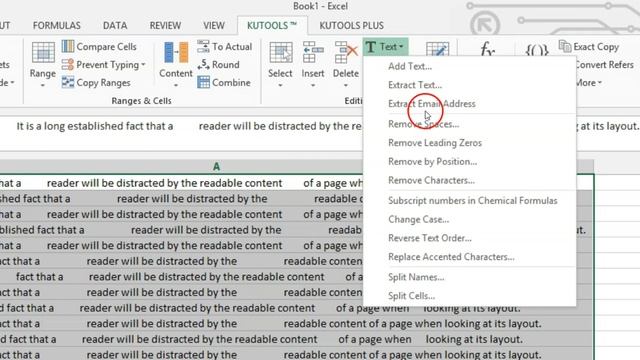Open the More dropdown
Screen dimensions: 640x360
589,82
